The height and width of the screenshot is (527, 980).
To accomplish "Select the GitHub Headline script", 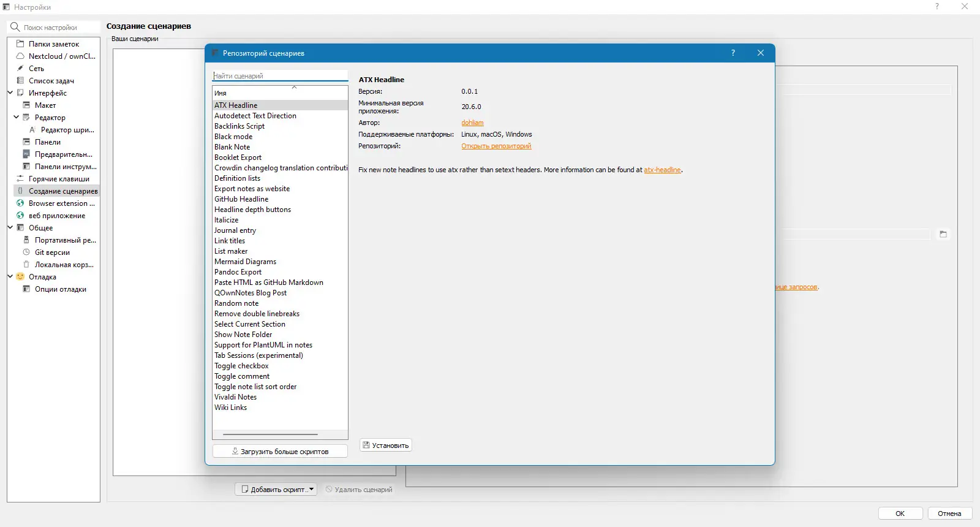I will point(280,199).
